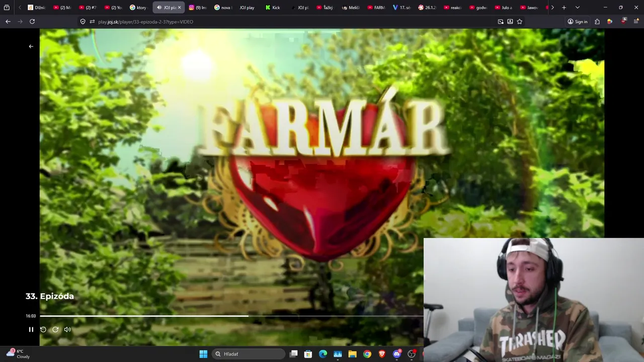Go back using the browser back arrow
Image resolution: width=644 pixels, height=362 pixels.
[8, 22]
